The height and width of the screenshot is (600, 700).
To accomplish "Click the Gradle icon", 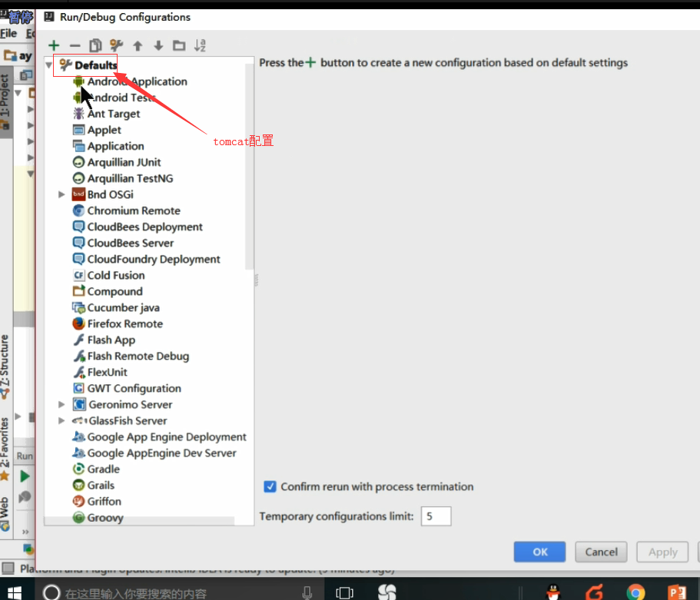I will pos(78,469).
